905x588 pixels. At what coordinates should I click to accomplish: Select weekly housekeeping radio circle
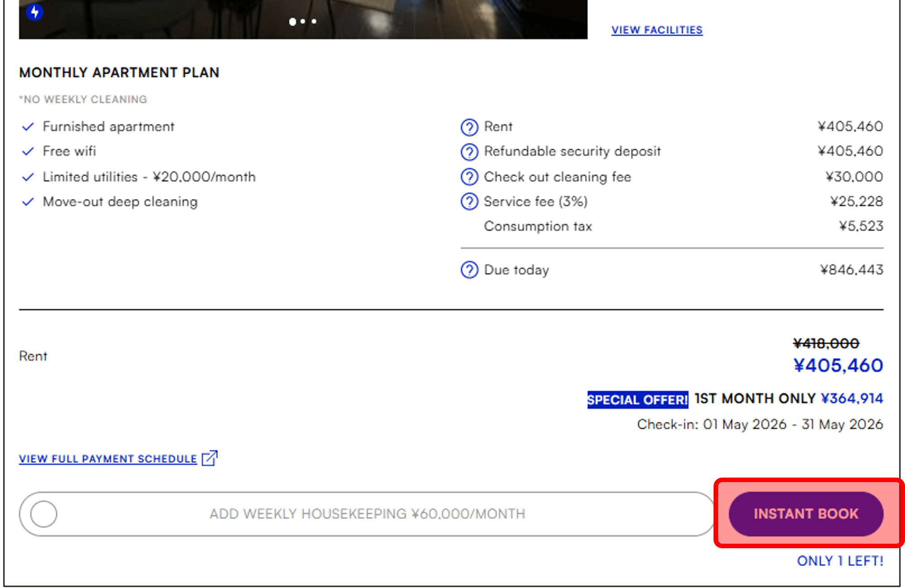(x=43, y=514)
